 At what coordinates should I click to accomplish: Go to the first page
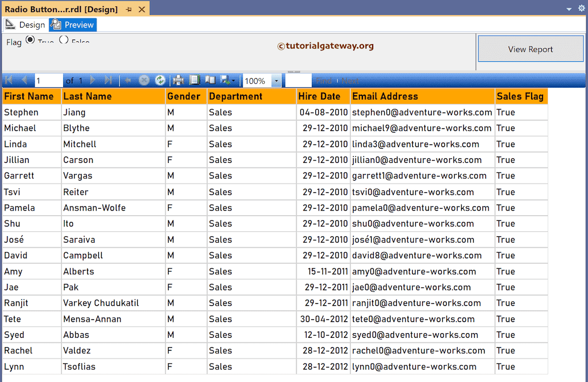pyautogui.click(x=8, y=80)
